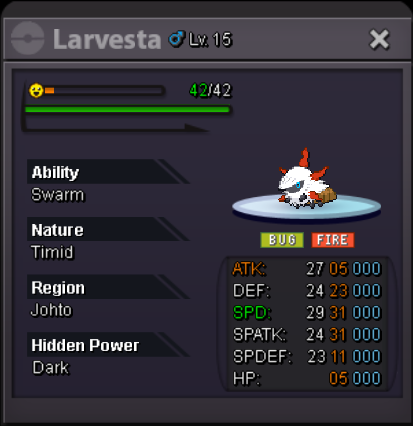Close the Larvesta summary window
This screenshot has height=426, width=413.
coord(379,39)
